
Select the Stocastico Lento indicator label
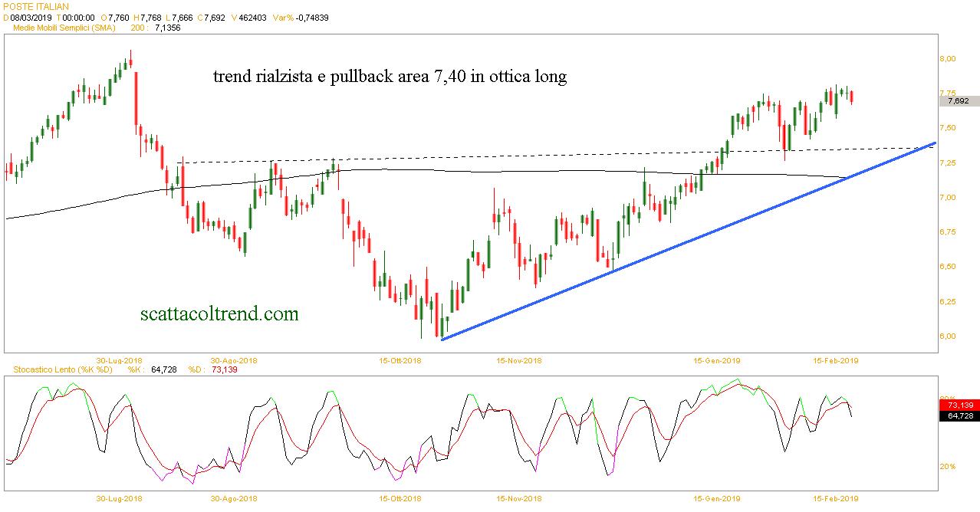pyautogui.click(x=64, y=370)
